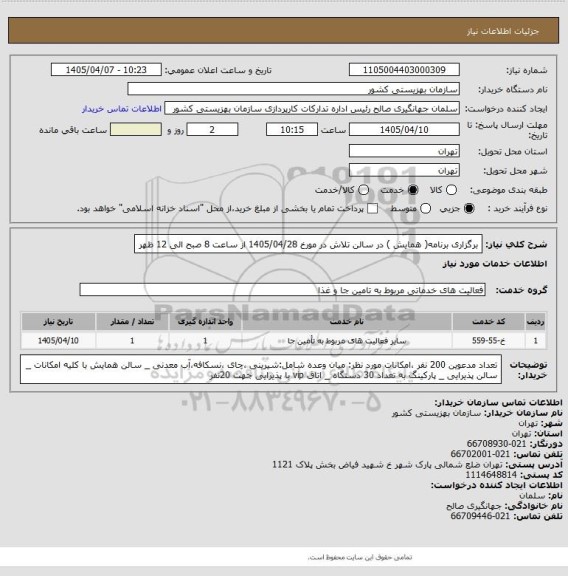This screenshot has height=576, width=568.
Task: Click the family name جهانگیری صالح
Action: pyautogui.click(x=474, y=506)
